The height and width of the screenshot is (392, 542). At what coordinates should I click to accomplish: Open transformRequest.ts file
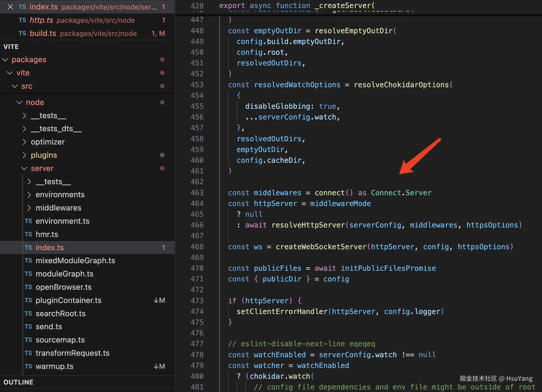point(72,353)
